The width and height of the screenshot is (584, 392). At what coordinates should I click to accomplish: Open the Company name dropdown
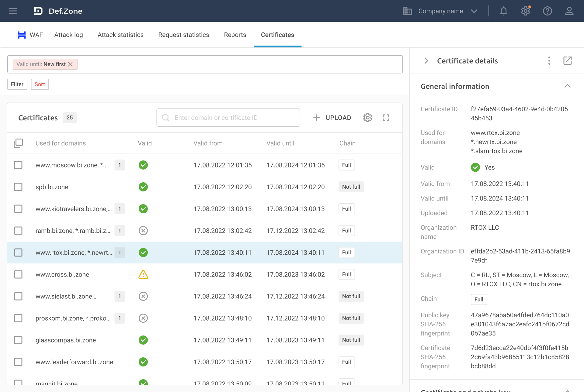(x=440, y=11)
